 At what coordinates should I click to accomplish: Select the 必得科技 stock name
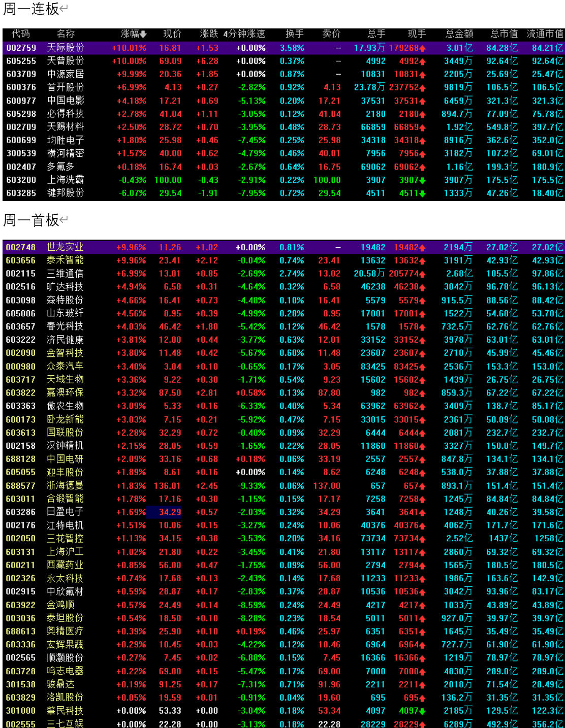66,114
